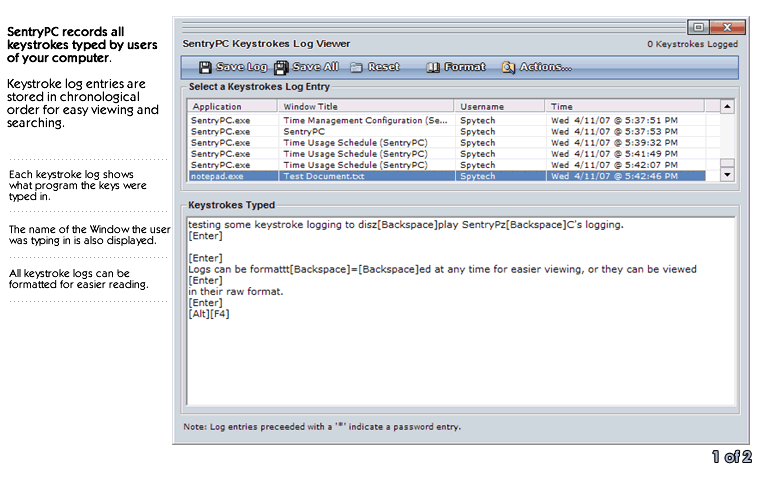Click the Save Log floppy disk icon

[x=205, y=67]
